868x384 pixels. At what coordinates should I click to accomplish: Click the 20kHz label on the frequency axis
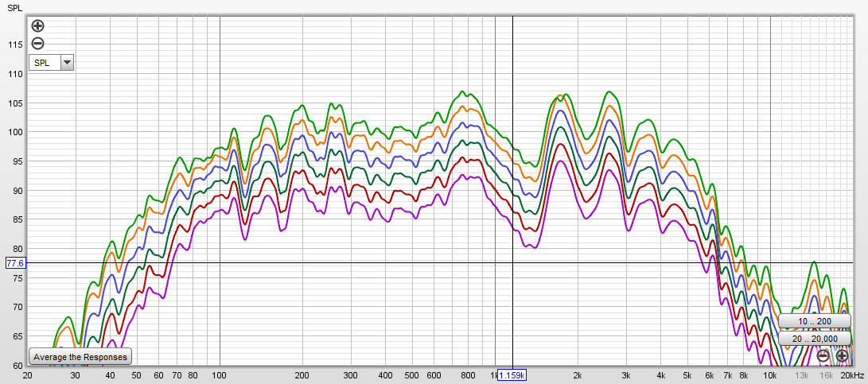tap(853, 375)
